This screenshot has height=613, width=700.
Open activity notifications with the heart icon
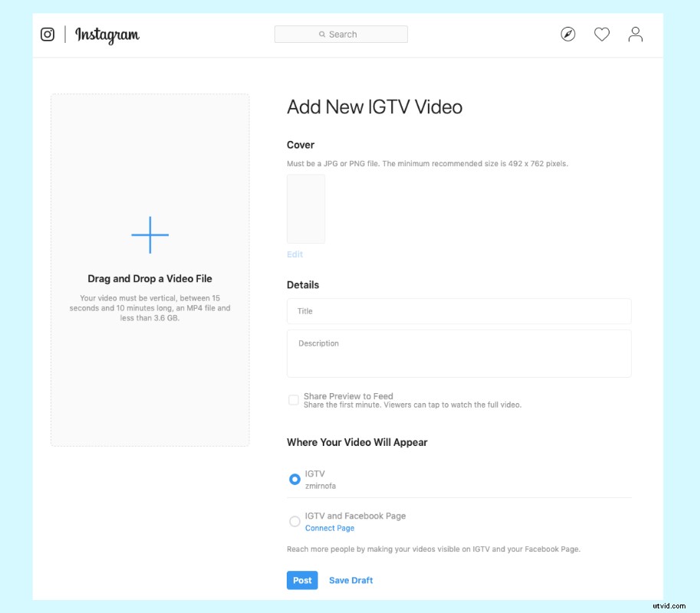[602, 34]
